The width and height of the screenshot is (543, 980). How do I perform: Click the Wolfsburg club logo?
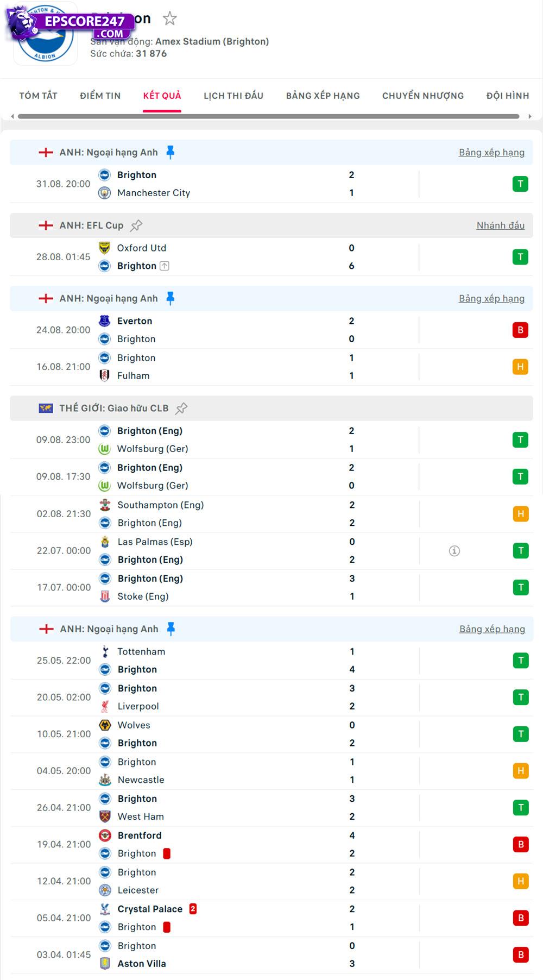(104, 449)
